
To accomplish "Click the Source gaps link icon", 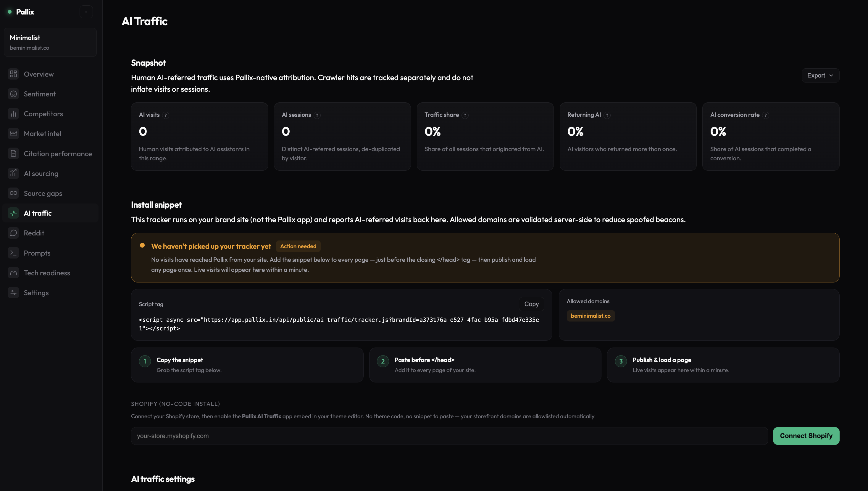I will point(14,193).
